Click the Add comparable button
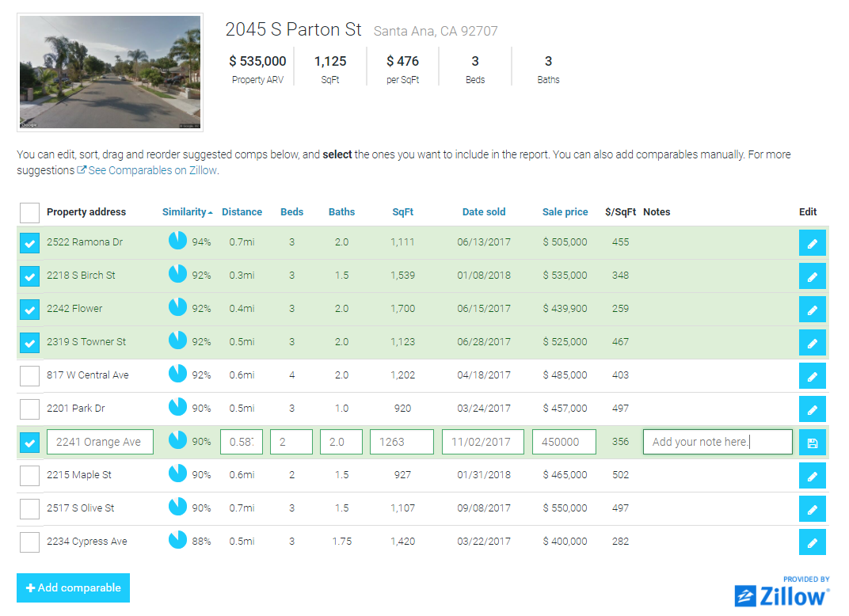Screen dimensions: 849x616 click(x=73, y=588)
